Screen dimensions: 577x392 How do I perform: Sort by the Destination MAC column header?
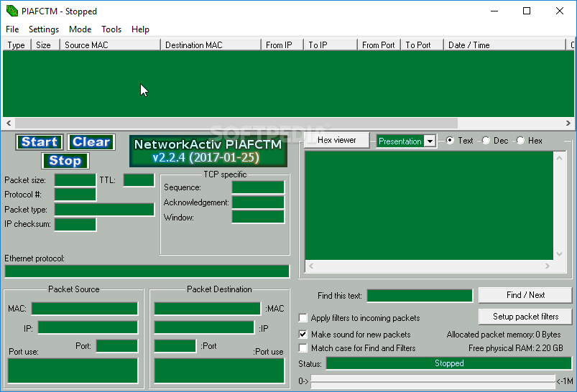click(x=211, y=45)
